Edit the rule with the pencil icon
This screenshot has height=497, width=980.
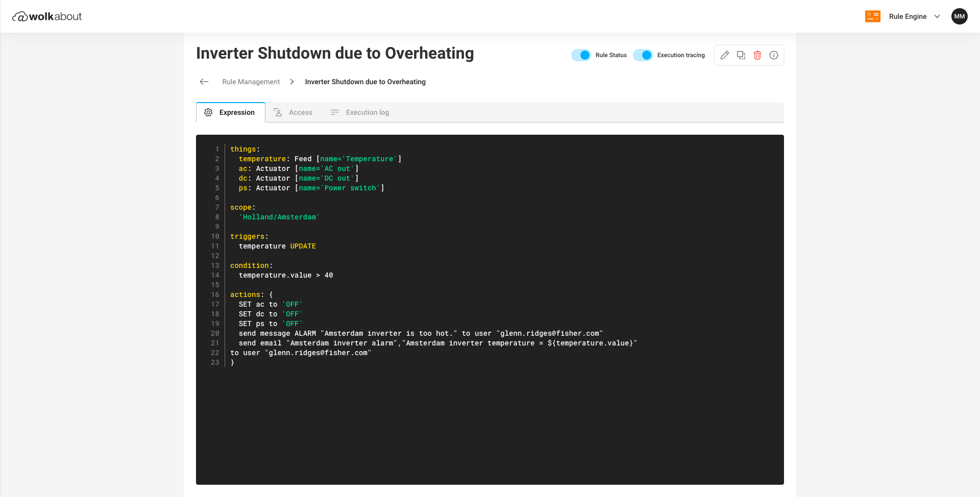coord(725,55)
